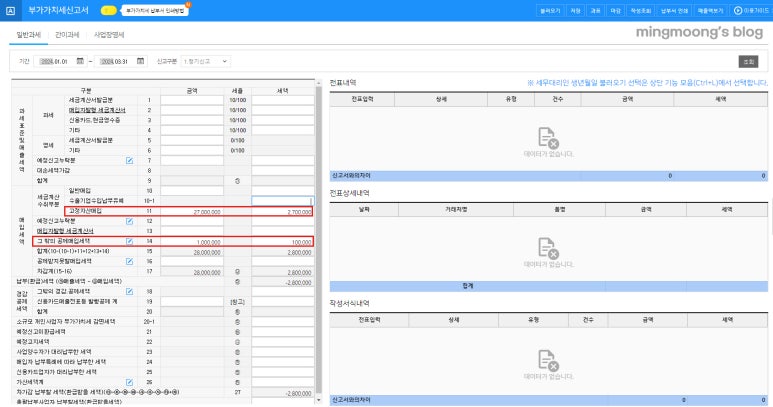Click the 납부서 인쇄 button
The image size is (773, 407).
coord(674,10)
